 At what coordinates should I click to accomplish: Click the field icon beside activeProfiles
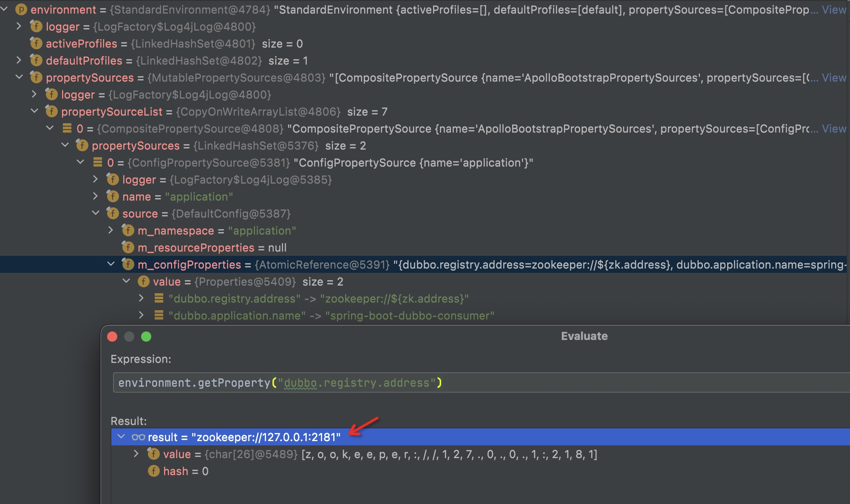(37, 43)
